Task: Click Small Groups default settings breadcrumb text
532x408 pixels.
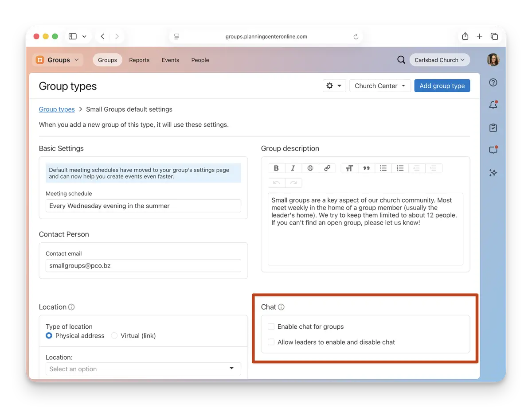Action: pos(129,109)
